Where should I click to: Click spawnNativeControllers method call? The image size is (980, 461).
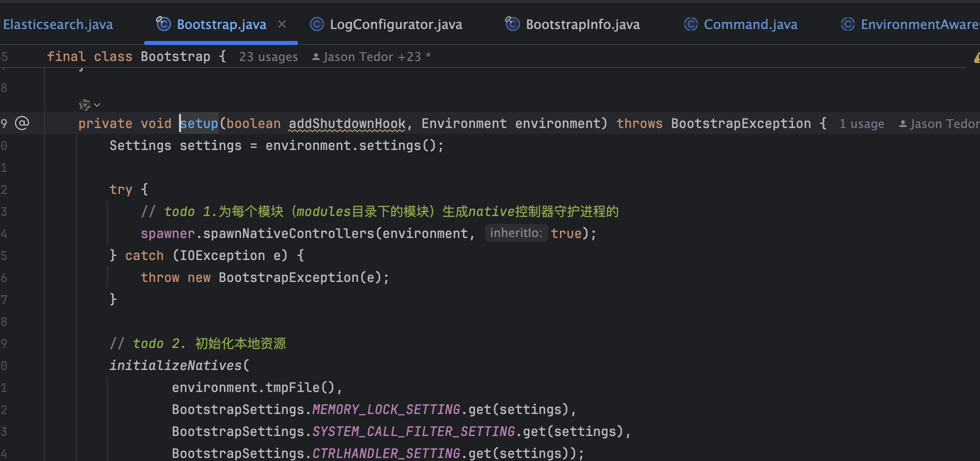tap(288, 233)
